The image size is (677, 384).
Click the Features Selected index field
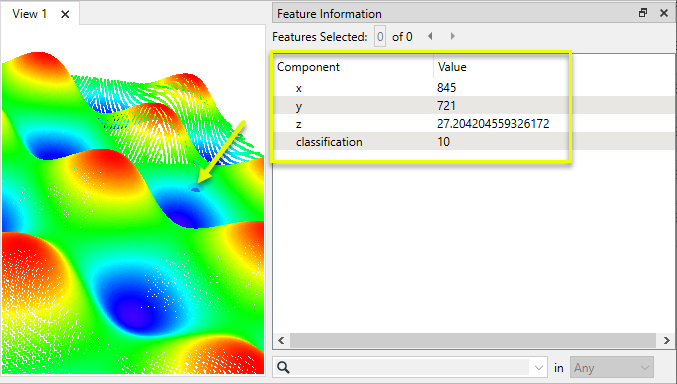pos(380,37)
